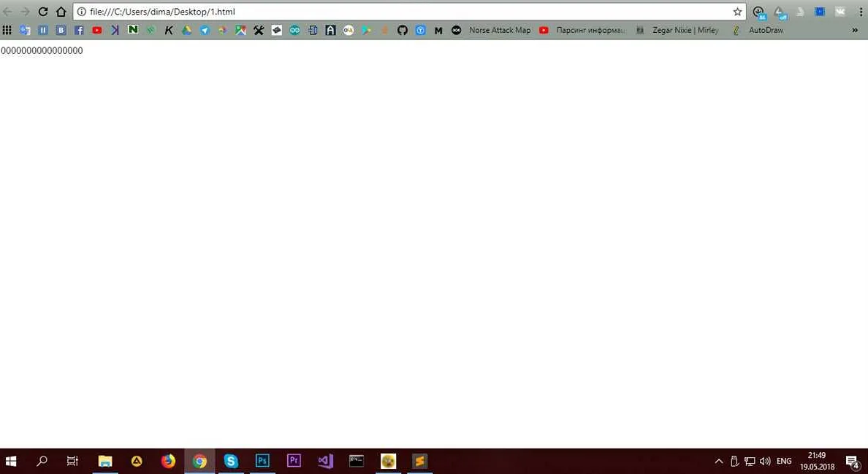Viewport: 868px width, 474px height.
Task: Open the Facebook bookmark icon
Action: pos(79,31)
